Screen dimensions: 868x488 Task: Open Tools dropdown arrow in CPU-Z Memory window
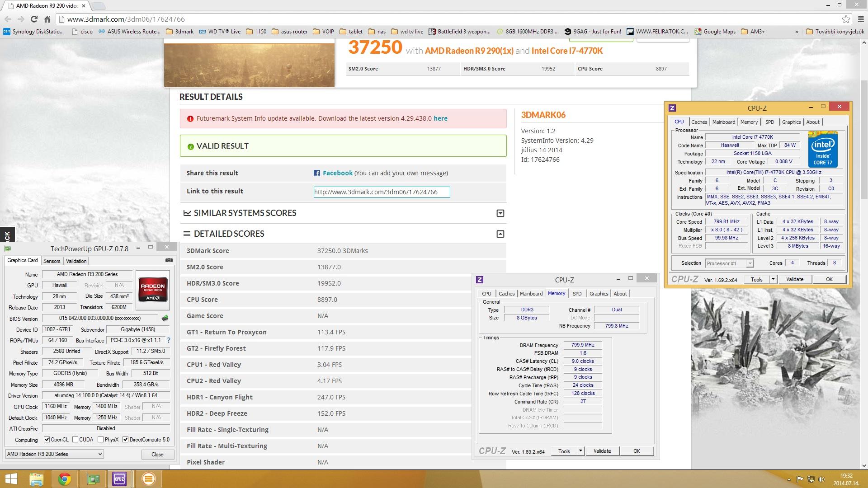coord(581,451)
